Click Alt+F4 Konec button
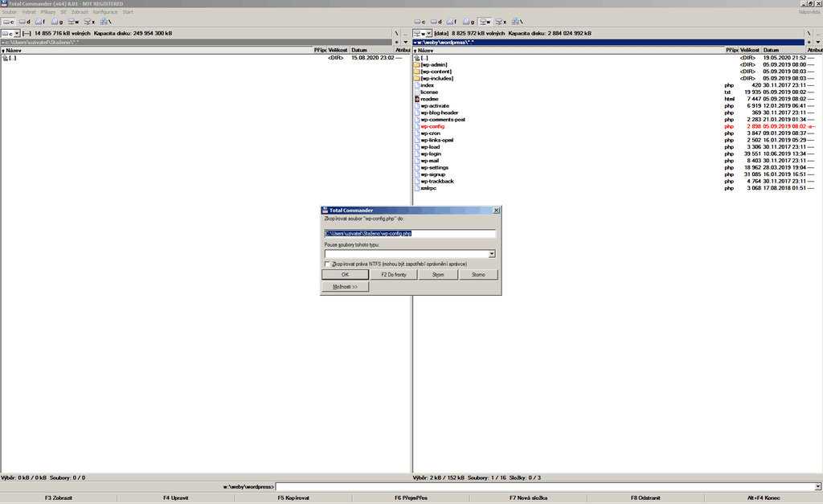The image size is (823, 504). click(x=764, y=498)
